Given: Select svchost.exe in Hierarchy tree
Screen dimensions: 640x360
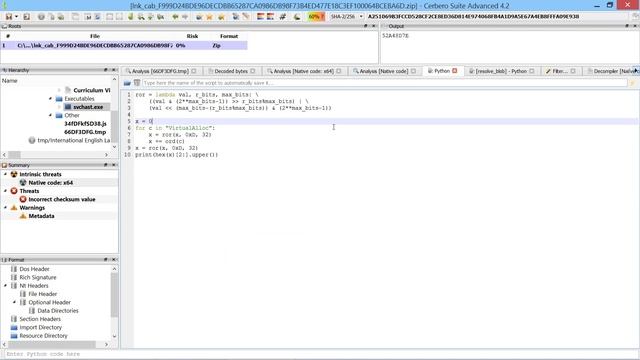Looking at the screenshot, I should click(88, 107).
